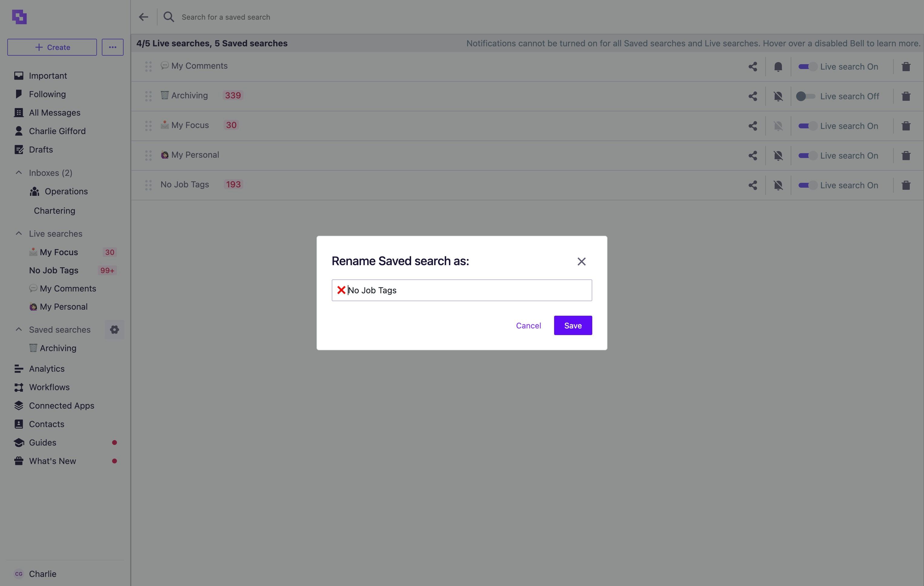Toggle Live search Off for Archiving
This screenshot has height=586, width=924.
(805, 96)
